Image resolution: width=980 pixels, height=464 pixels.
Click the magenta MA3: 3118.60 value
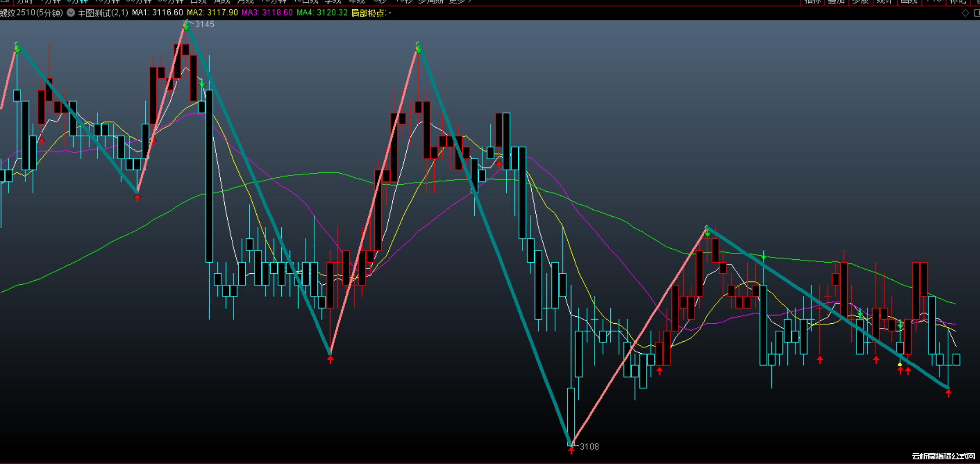point(267,13)
